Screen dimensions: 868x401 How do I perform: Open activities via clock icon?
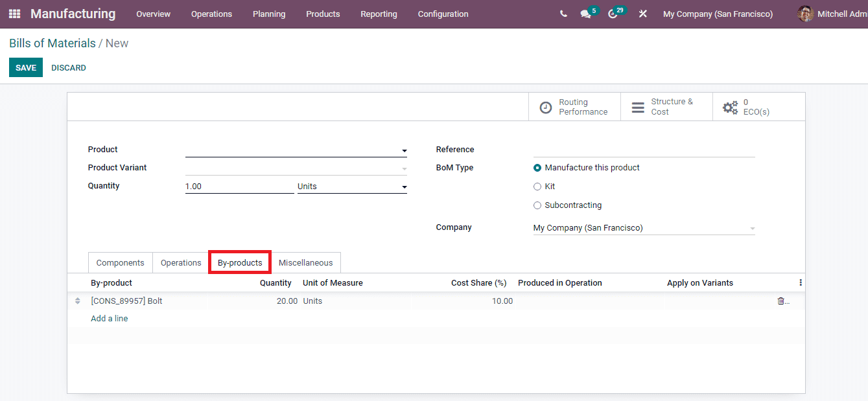pos(613,14)
